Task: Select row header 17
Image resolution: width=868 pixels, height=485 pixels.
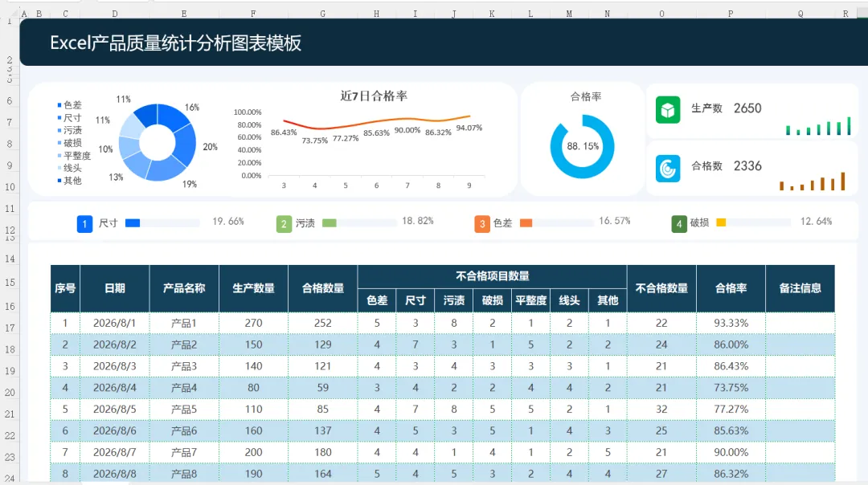Action: (10, 328)
